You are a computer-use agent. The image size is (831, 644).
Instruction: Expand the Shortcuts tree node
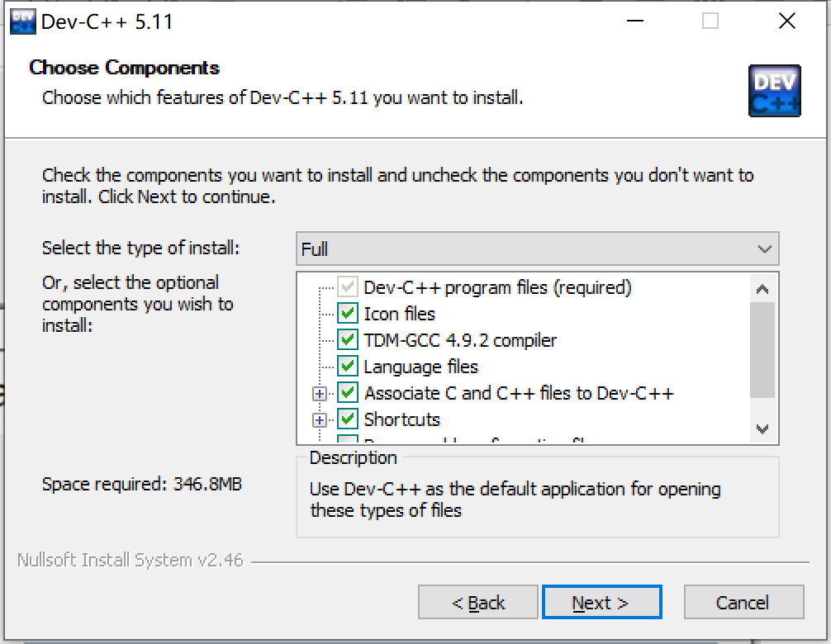[318, 419]
